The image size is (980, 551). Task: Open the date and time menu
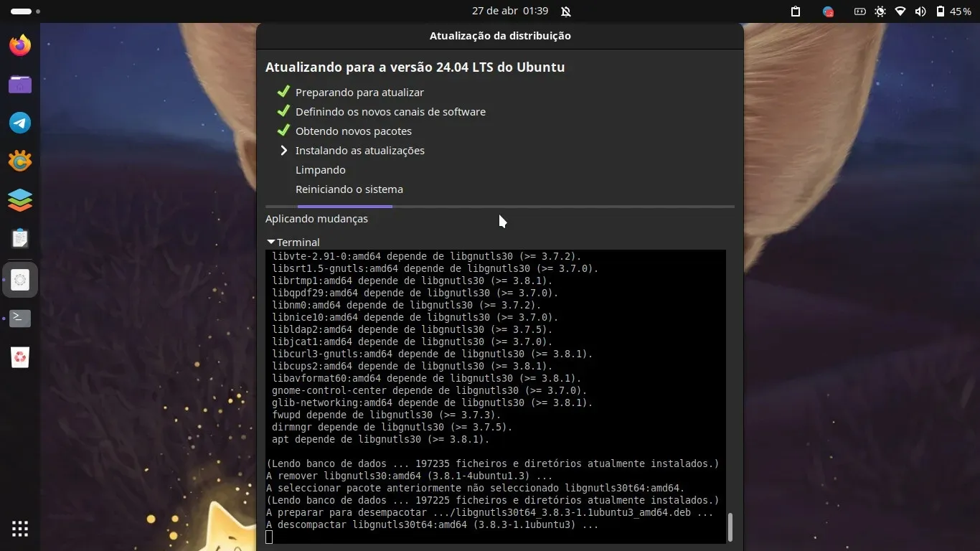click(510, 11)
